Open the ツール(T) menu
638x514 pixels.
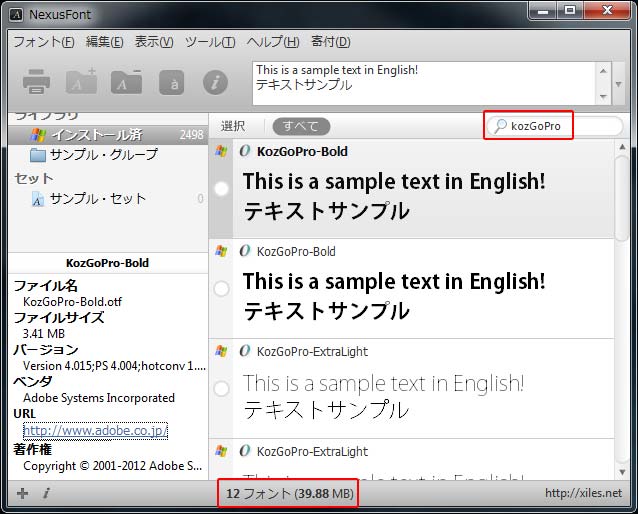210,42
